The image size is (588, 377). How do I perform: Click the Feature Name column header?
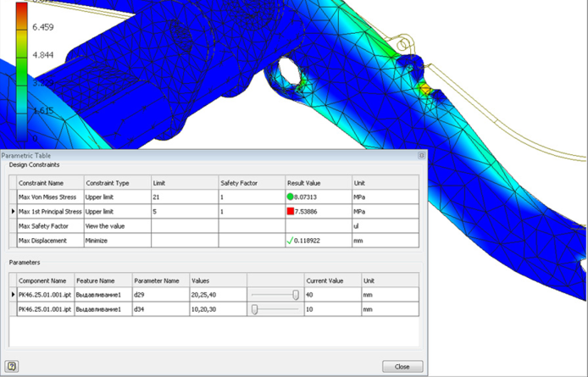pyautogui.click(x=103, y=280)
